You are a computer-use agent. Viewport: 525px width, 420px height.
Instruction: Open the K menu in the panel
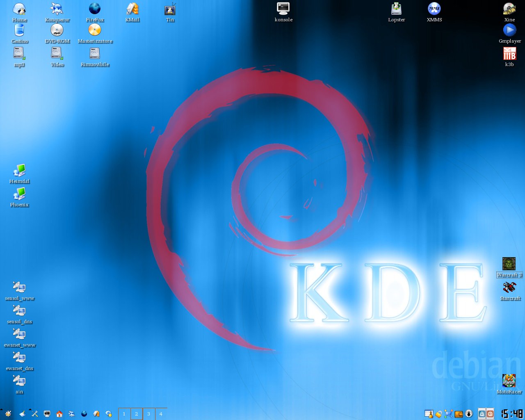tap(8, 414)
